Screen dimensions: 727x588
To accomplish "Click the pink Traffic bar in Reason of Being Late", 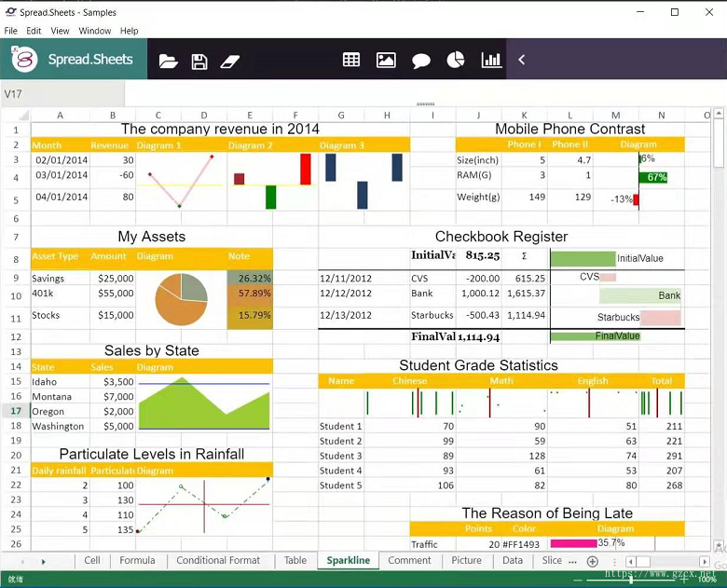I will point(573,543).
